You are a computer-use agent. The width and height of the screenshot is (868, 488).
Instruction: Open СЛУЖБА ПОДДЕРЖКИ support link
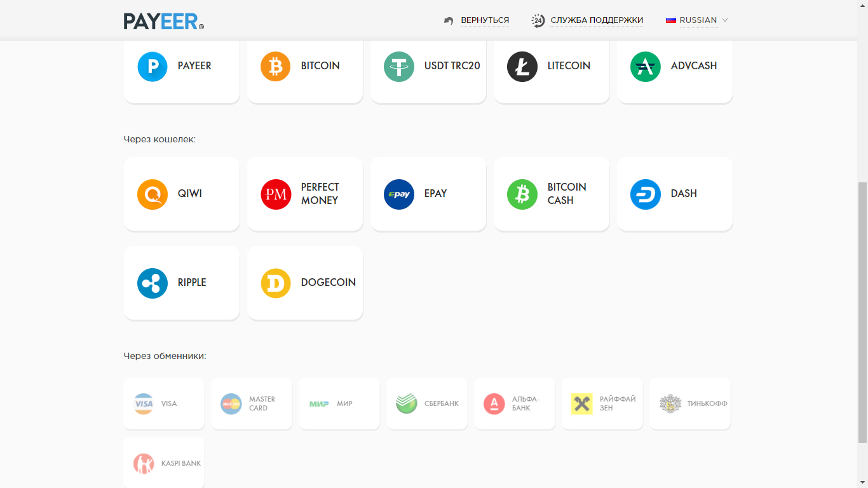596,20
